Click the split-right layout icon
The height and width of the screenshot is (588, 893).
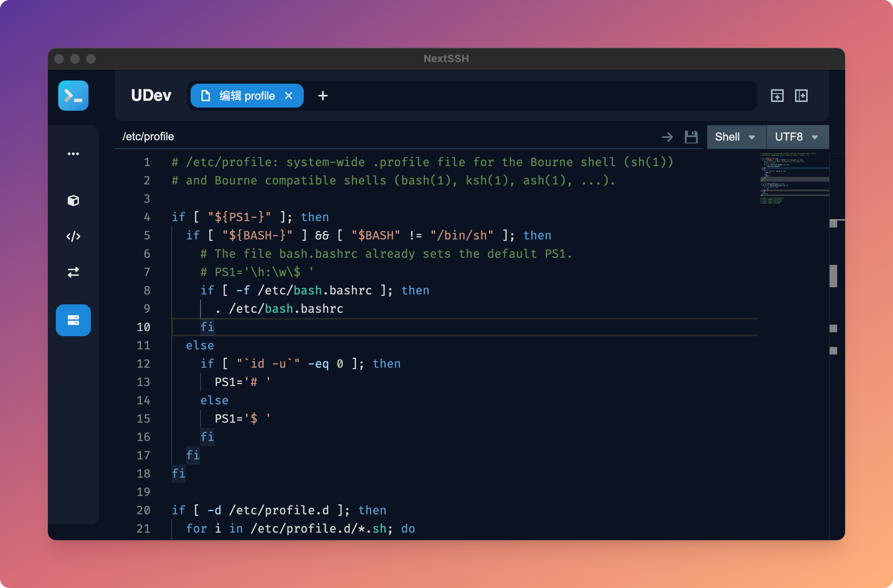tap(801, 96)
